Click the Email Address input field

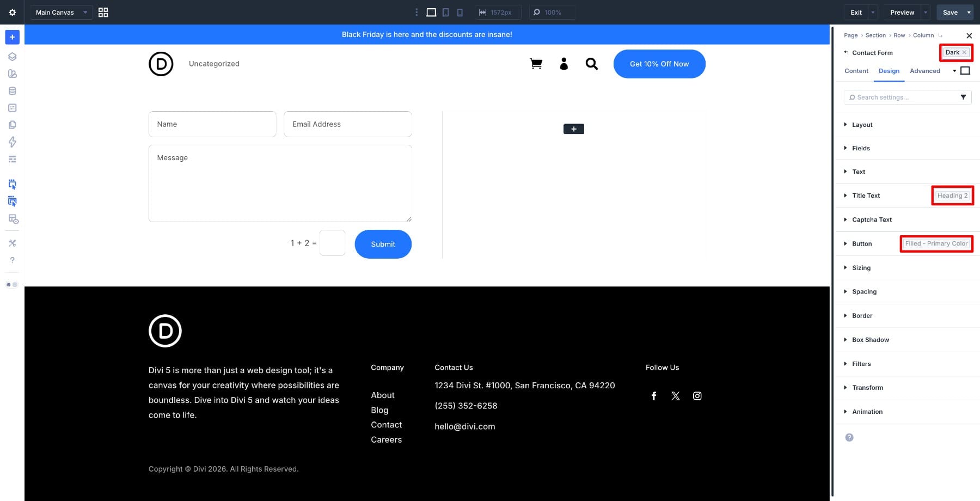(x=347, y=124)
